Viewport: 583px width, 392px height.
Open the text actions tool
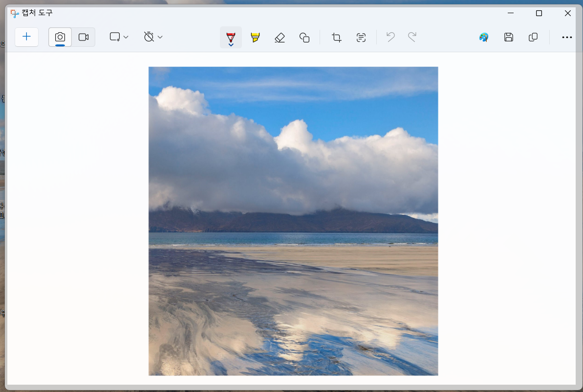(x=361, y=37)
